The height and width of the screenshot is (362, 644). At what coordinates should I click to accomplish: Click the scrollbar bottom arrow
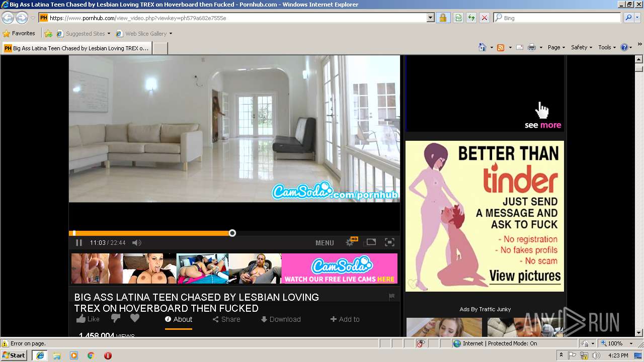pyautogui.click(x=639, y=332)
